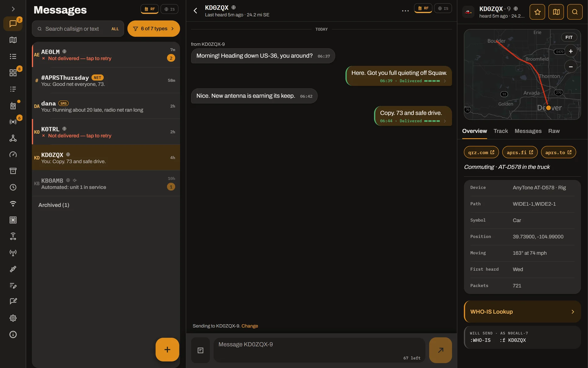Open the #APRSThursday net conversation
Viewport: 588px width, 368px height.
click(106, 80)
